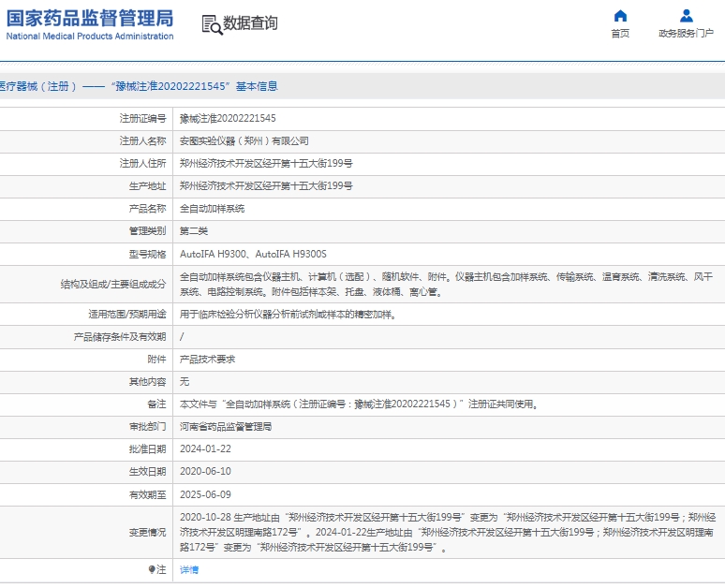The image size is (725, 588).
Task: Click registrant name 安图实验仪器（郑州）有限公司
Action: point(244,141)
